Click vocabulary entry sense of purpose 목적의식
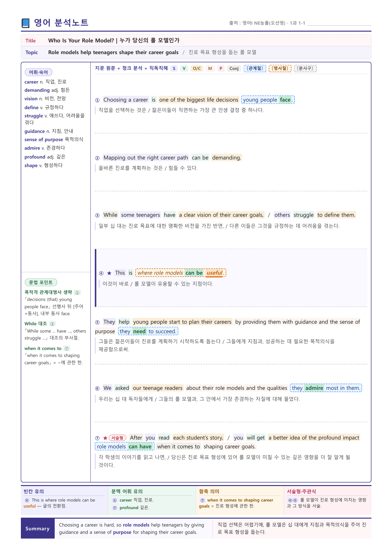Screen dimensions: 392x555 54,140
